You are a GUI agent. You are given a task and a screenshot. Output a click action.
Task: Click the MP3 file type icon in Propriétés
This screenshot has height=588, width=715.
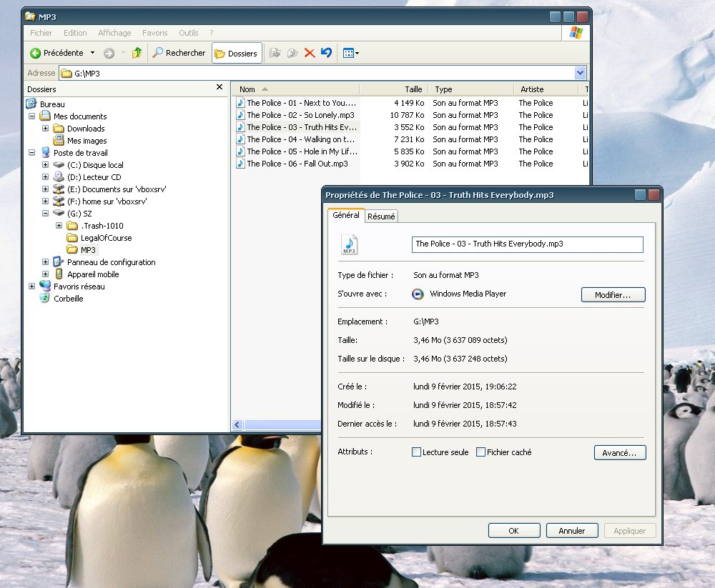(x=350, y=244)
